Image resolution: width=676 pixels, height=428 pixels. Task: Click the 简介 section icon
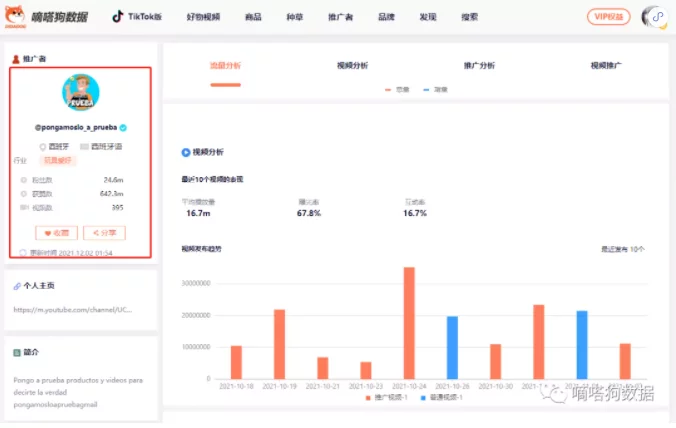click(x=17, y=353)
